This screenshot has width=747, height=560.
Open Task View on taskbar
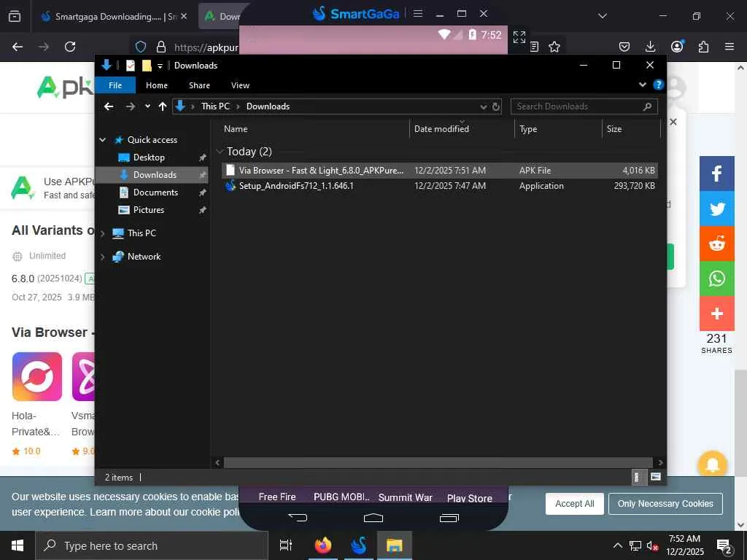click(x=286, y=545)
